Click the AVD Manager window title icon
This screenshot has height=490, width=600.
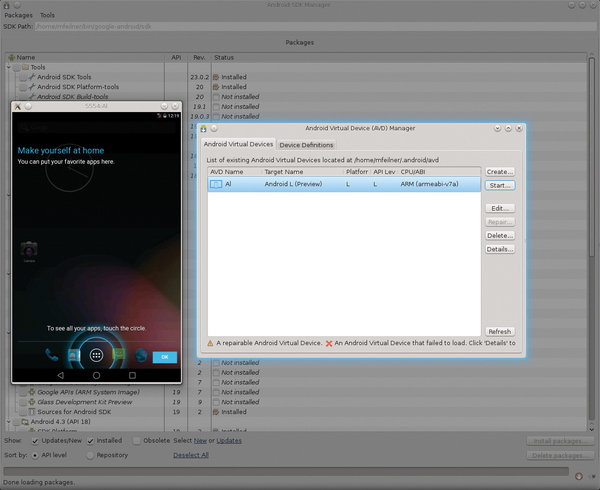click(203, 129)
